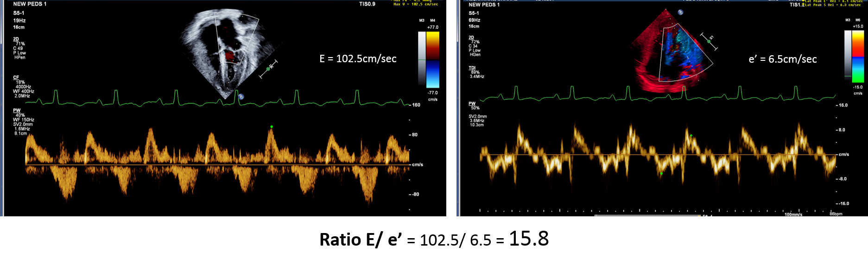Click the '-77.0' scale minimum value
Viewport: 868px width, 266px height.
coord(433,93)
